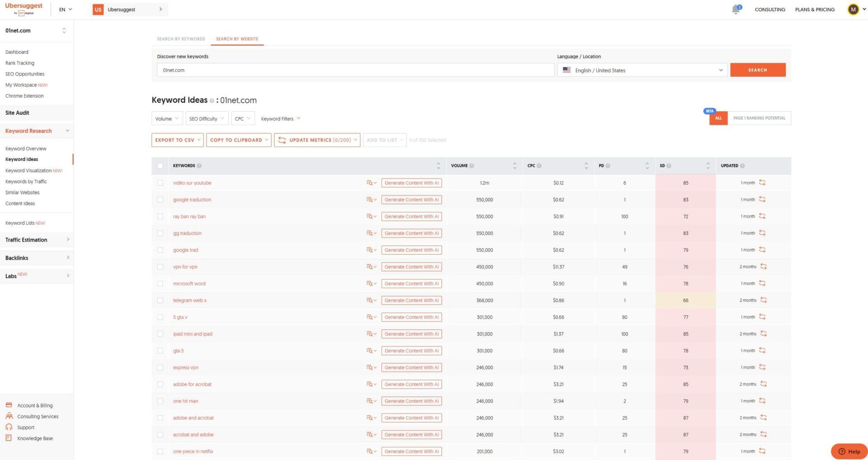Click info icon next to VOLUME header

tap(472, 166)
